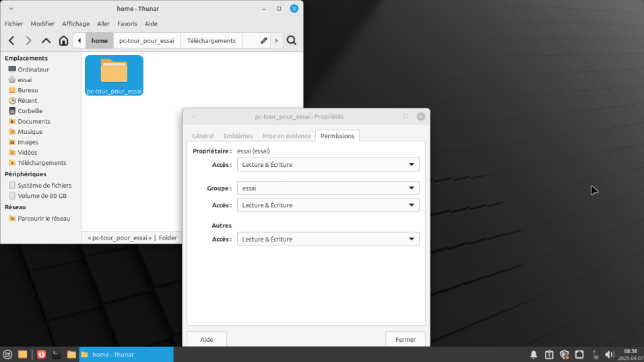
Task: Open Récent in the sidebar
Action: point(27,100)
